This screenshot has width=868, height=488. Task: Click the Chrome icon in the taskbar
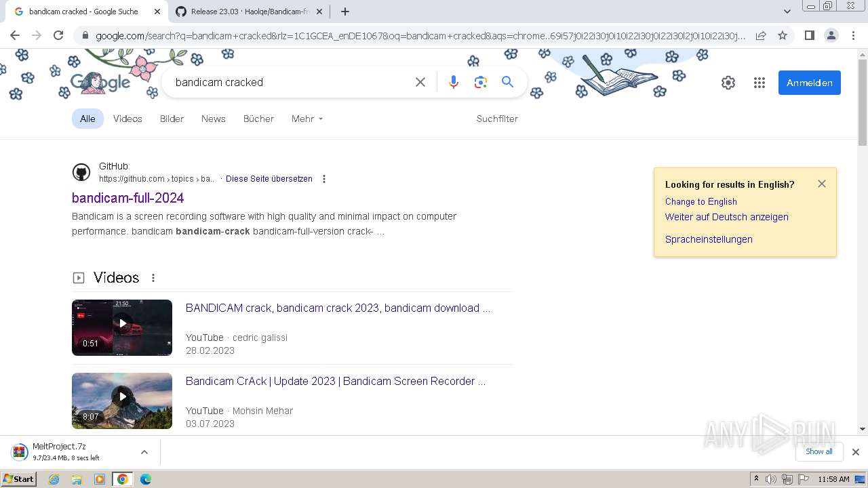coord(122,479)
